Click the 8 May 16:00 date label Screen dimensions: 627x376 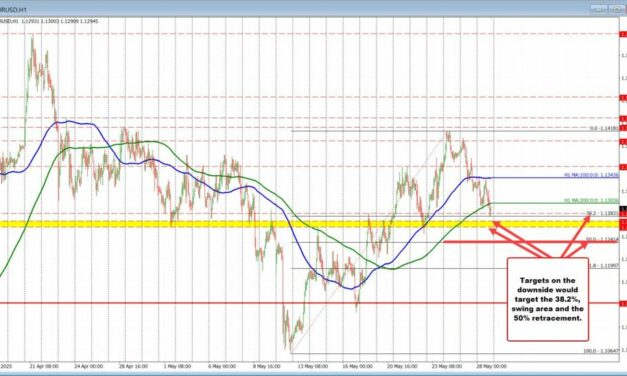pyautogui.click(x=266, y=366)
